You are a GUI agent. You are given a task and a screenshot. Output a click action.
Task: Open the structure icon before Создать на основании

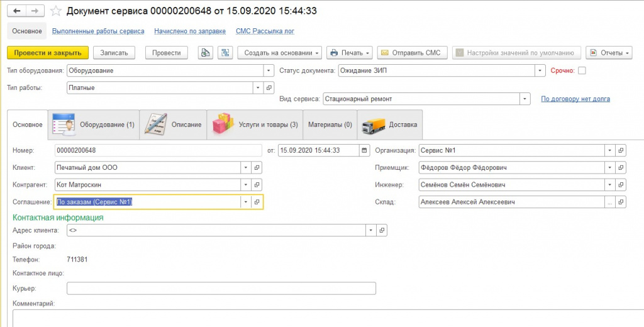point(225,53)
